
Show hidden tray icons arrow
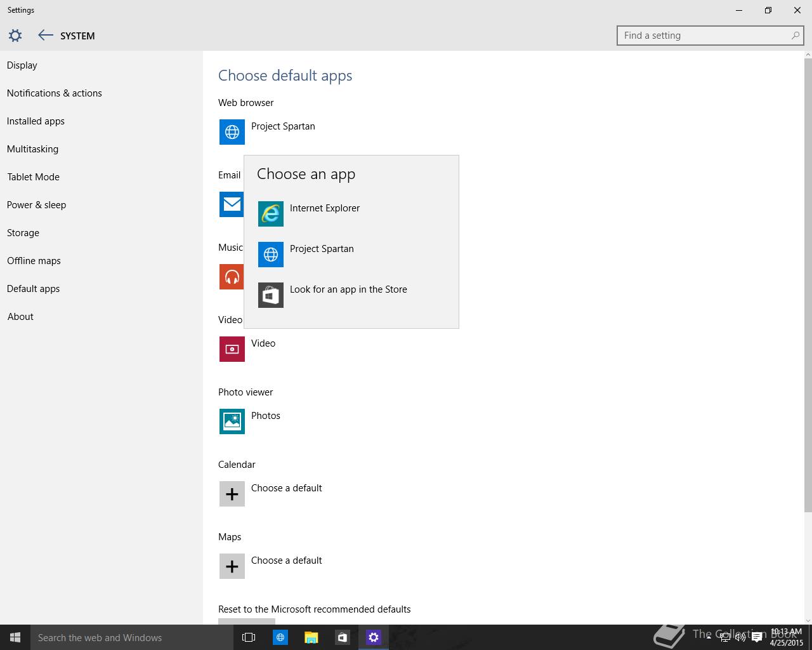(x=709, y=638)
